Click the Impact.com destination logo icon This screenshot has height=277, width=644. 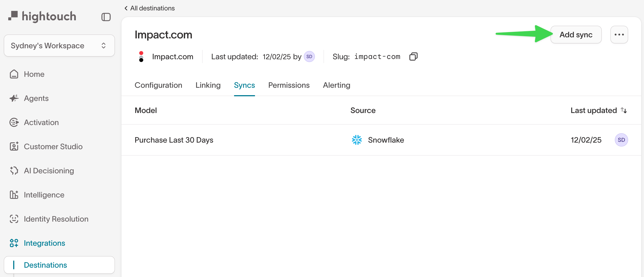click(x=141, y=56)
